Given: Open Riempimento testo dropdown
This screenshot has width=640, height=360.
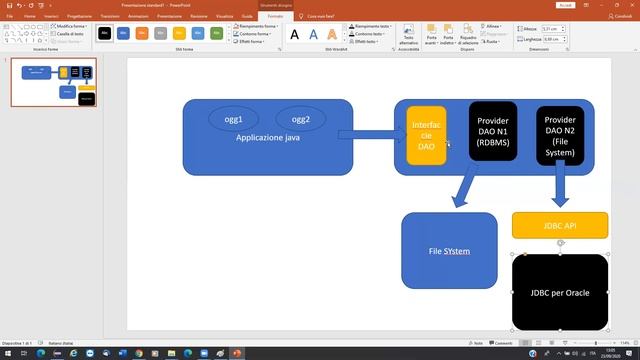Looking at the screenshot, I should tap(370, 26).
